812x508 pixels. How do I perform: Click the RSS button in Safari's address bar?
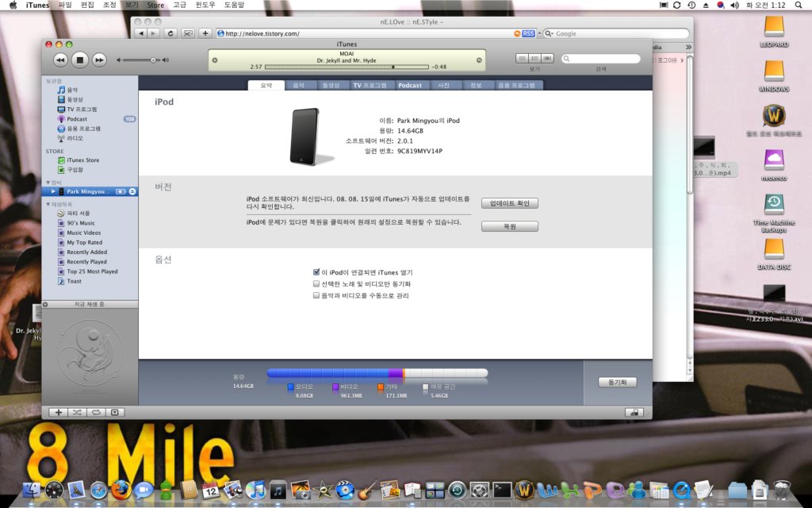click(527, 33)
